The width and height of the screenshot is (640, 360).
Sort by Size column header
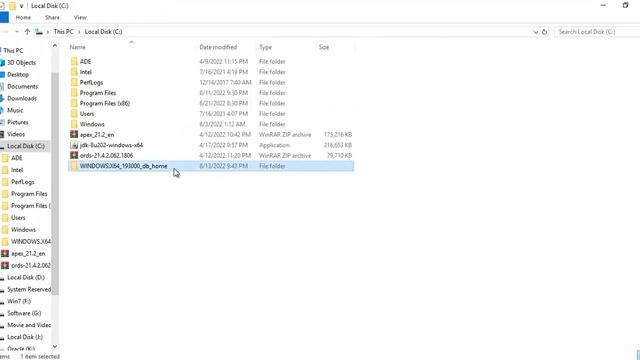324,47
